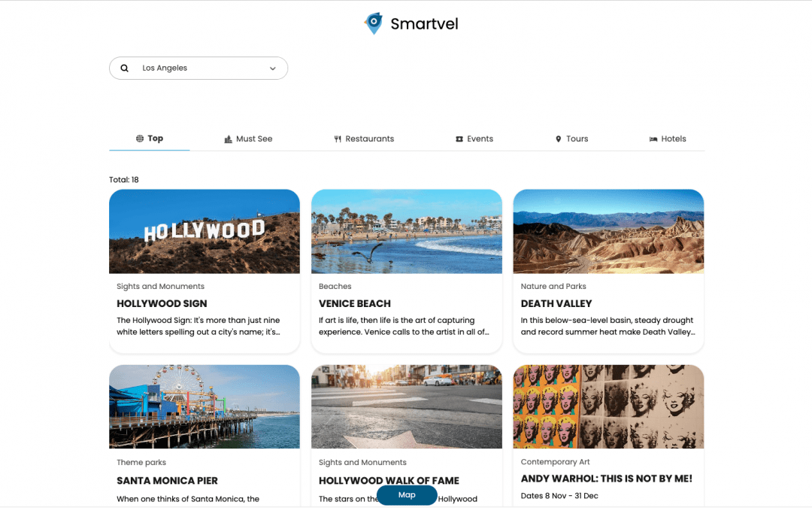Screen dimensions: 812x508
Task: Click the fork and knife Restaurants icon
Action: 338,139
